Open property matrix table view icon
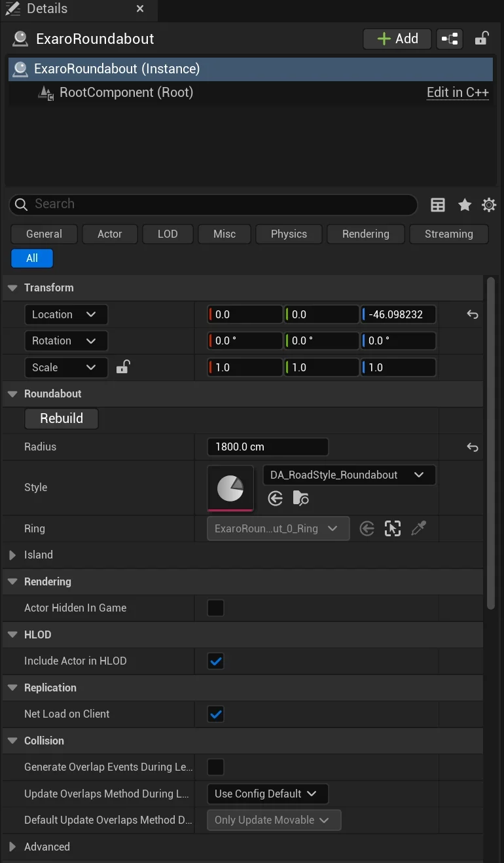The width and height of the screenshot is (504, 863). [438, 205]
